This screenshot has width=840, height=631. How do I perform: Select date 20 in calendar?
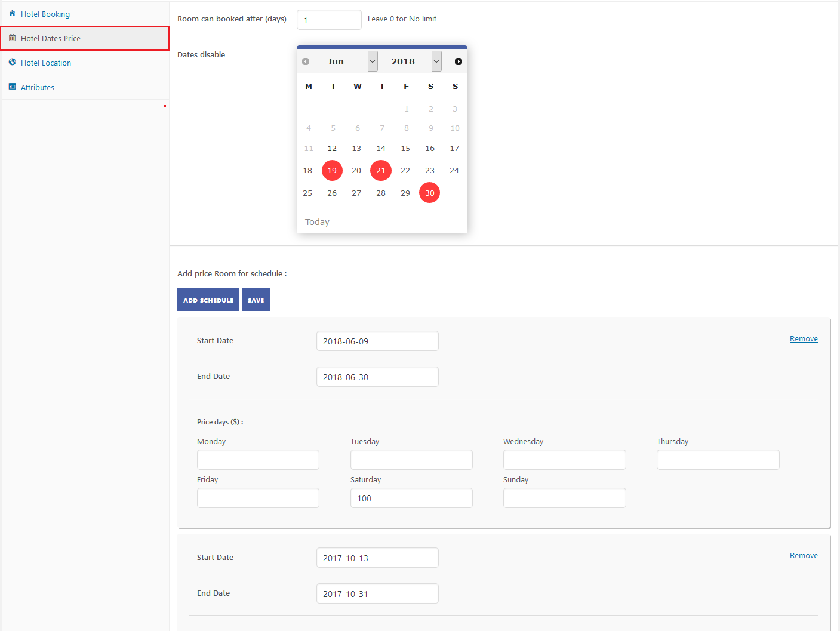pyautogui.click(x=356, y=171)
